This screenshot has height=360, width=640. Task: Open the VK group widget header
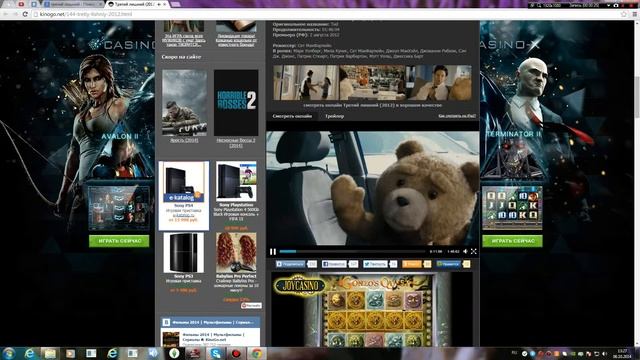pyautogui.click(x=210, y=322)
